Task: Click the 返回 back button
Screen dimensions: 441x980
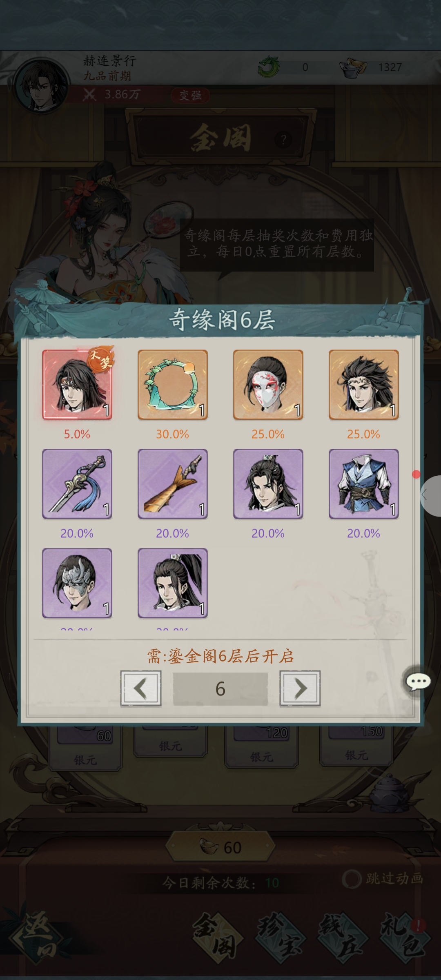Action: click(38, 935)
